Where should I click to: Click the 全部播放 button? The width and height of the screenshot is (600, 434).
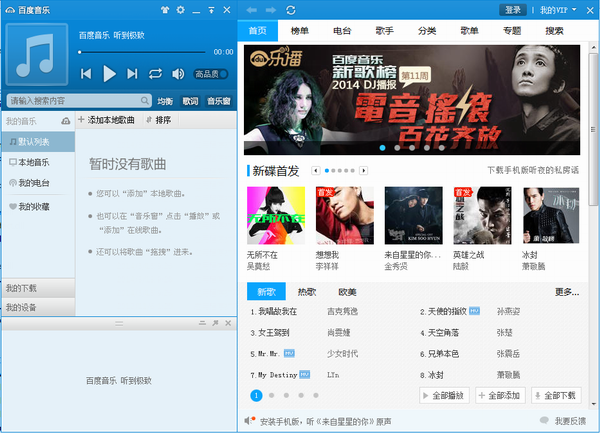click(x=444, y=395)
